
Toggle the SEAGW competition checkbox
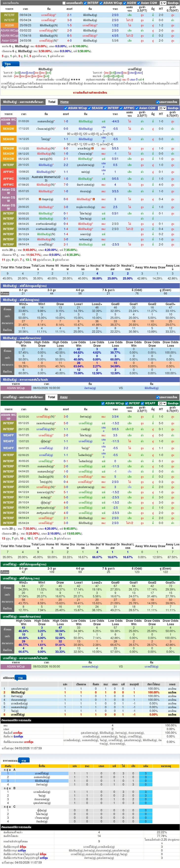[x=90, y=108]
